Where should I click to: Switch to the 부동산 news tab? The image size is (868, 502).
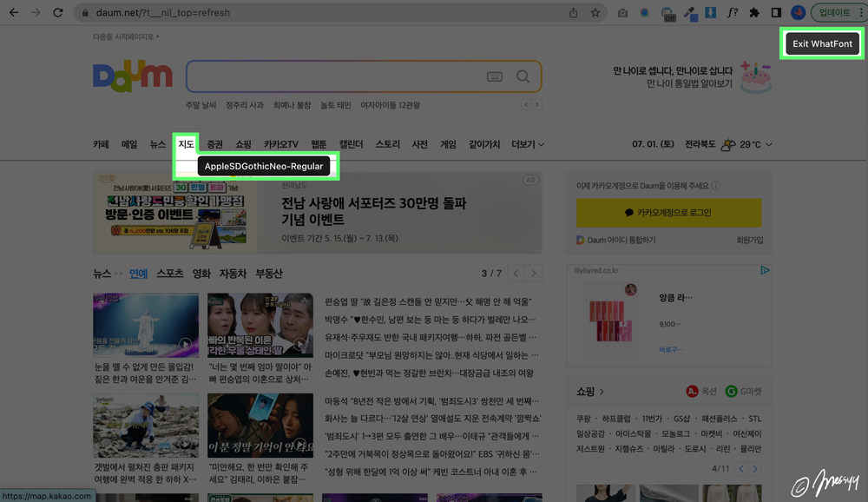[269, 274]
